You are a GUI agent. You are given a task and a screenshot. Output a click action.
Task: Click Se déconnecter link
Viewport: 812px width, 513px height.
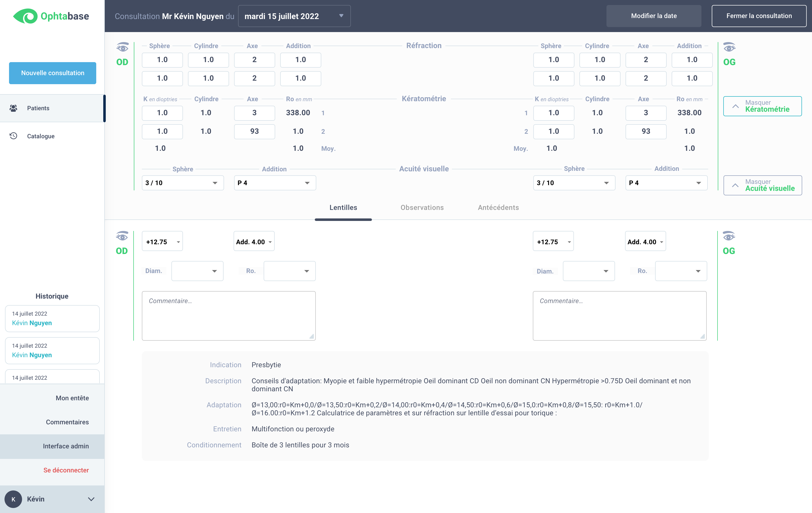click(66, 470)
